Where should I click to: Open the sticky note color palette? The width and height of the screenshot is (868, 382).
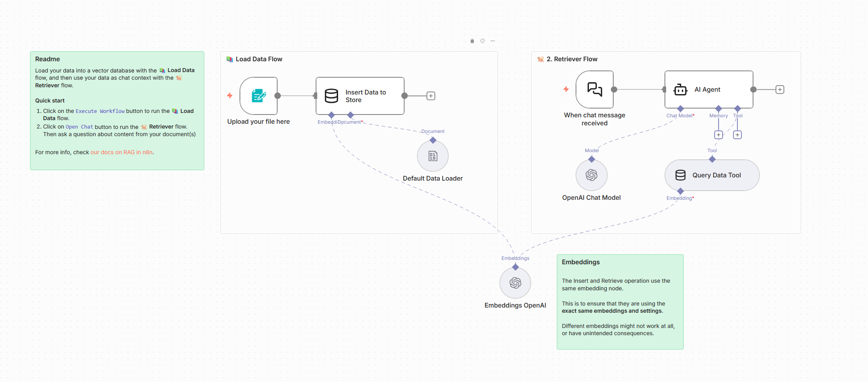482,41
